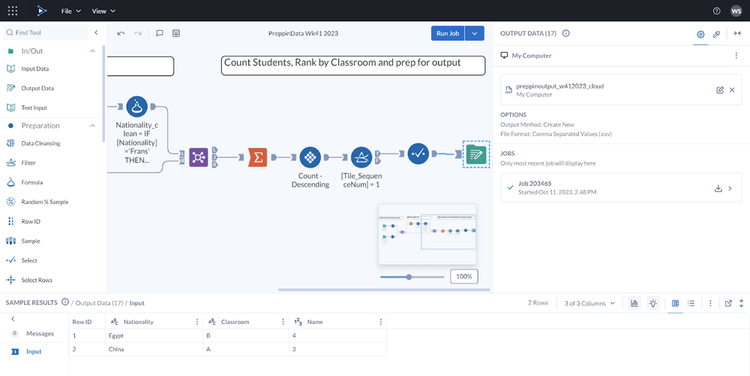Image resolution: width=750 pixels, height=376 pixels.
Task: Remove the preppinoutput_w412023_cloud file
Action: point(732,90)
